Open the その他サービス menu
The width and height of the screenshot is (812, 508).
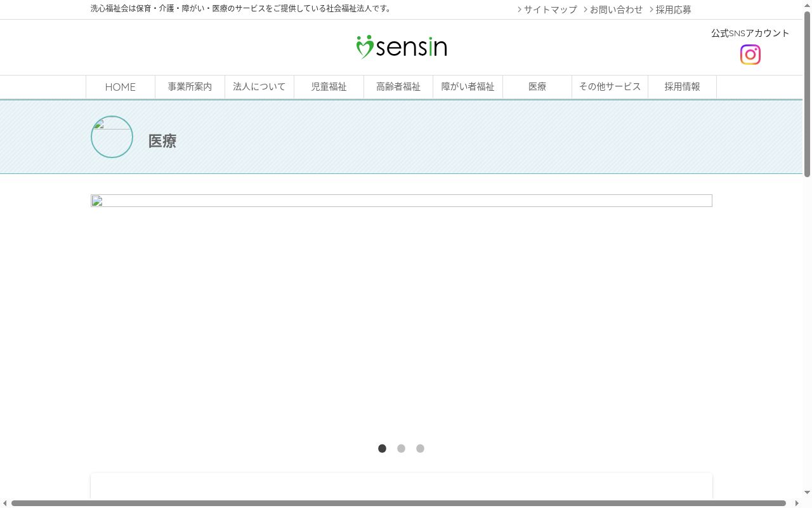pos(610,87)
